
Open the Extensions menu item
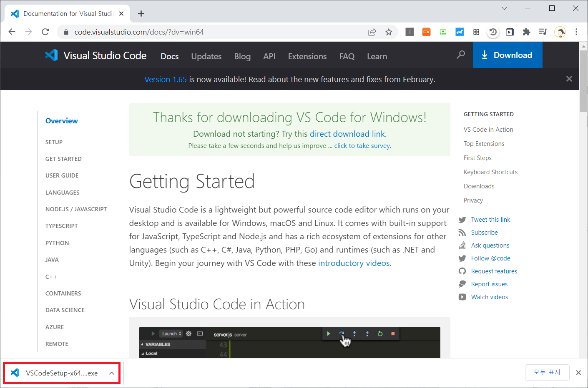click(x=307, y=56)
